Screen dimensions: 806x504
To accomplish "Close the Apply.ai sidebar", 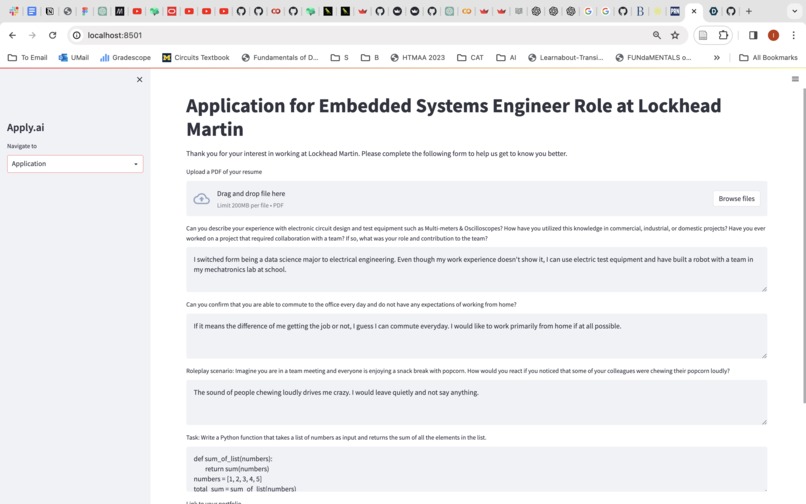I will 139,80.
